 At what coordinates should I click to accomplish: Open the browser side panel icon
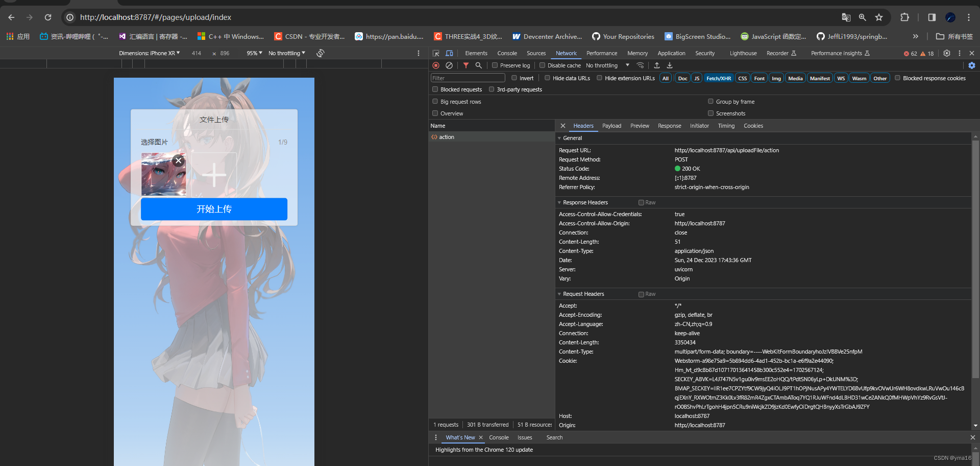(x=932, y=17)
